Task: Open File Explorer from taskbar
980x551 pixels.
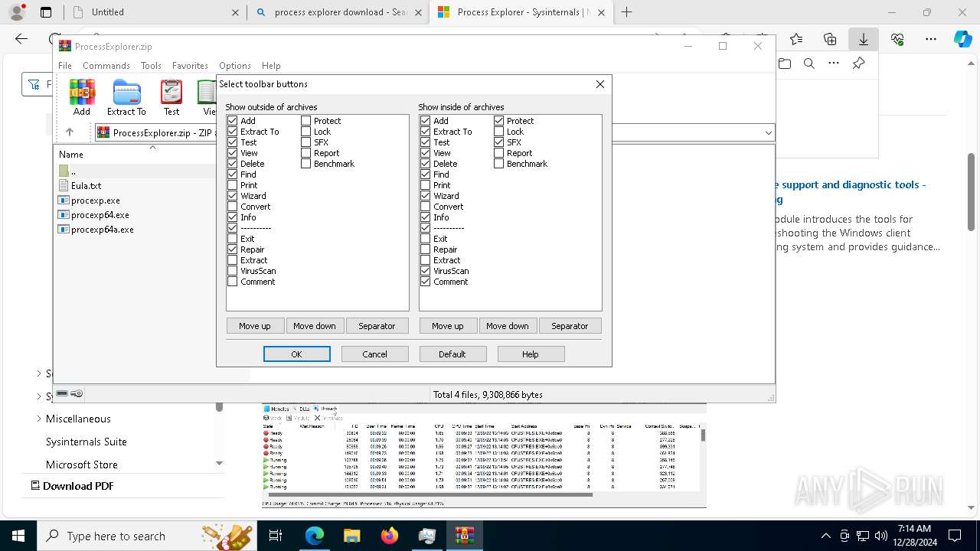Action: pyautogui.click(x=351, y=536)
